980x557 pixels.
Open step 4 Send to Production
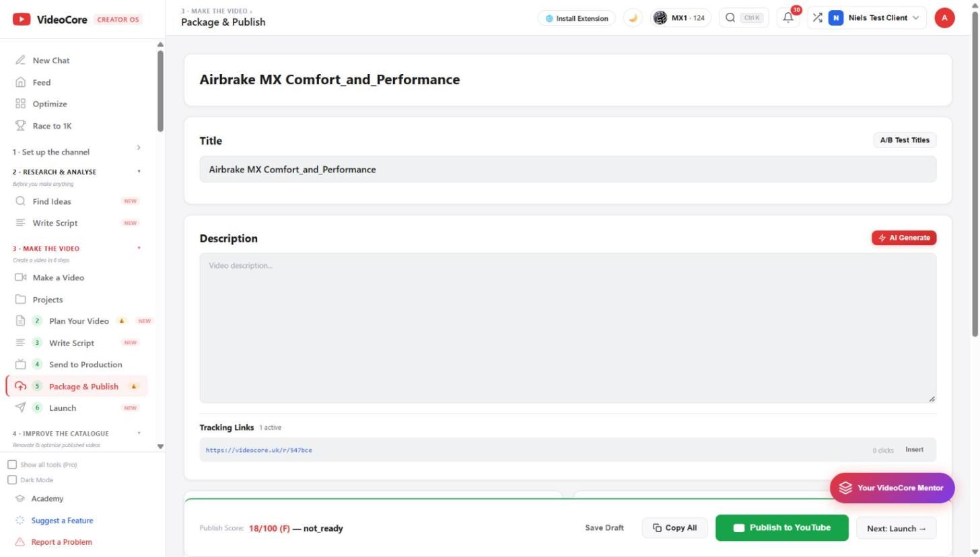[85, 364]
